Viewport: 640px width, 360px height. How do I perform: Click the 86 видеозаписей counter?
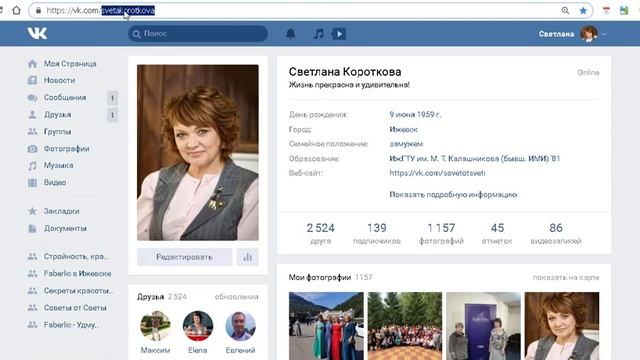click(x=556, y=233)
